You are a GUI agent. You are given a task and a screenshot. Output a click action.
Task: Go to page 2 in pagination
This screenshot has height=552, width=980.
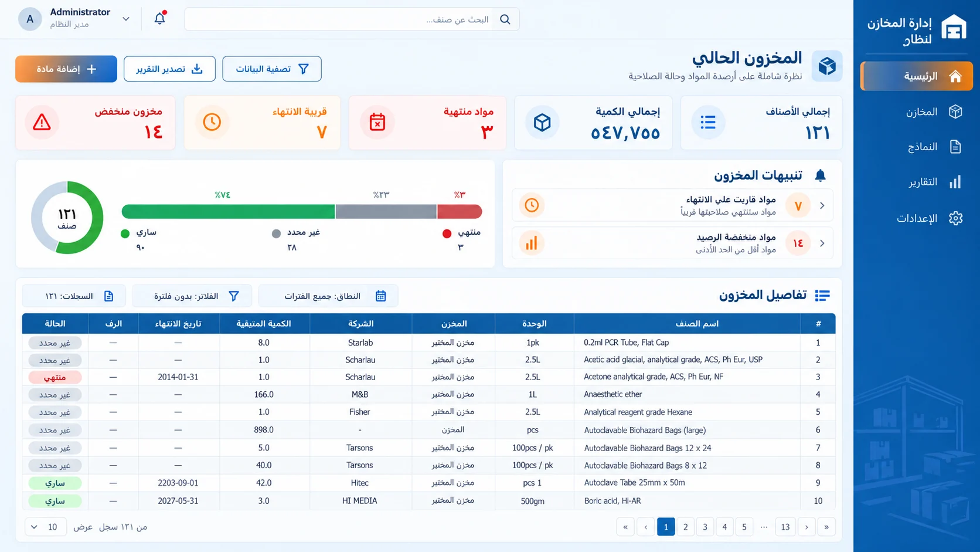(685, 527)
